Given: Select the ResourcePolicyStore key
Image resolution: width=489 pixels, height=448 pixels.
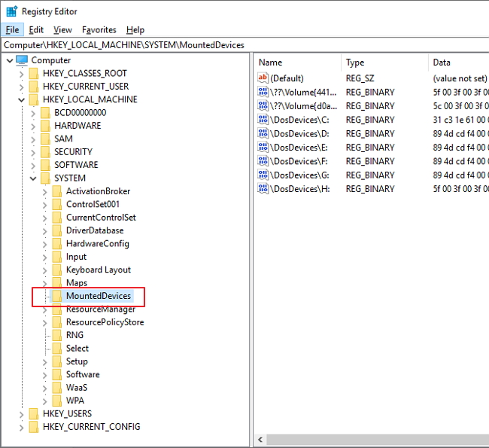Looking at the screenshot, I should click(105, 322).
